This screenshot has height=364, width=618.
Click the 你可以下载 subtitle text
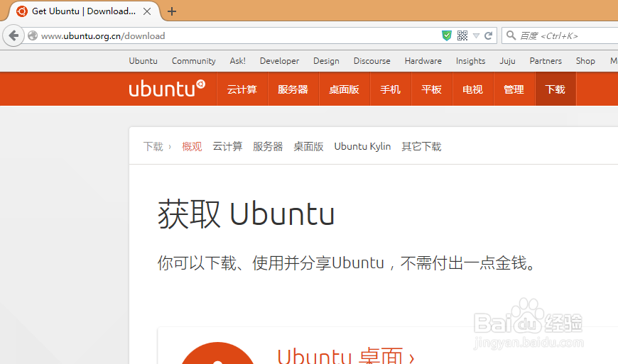[x=347, y=263]
